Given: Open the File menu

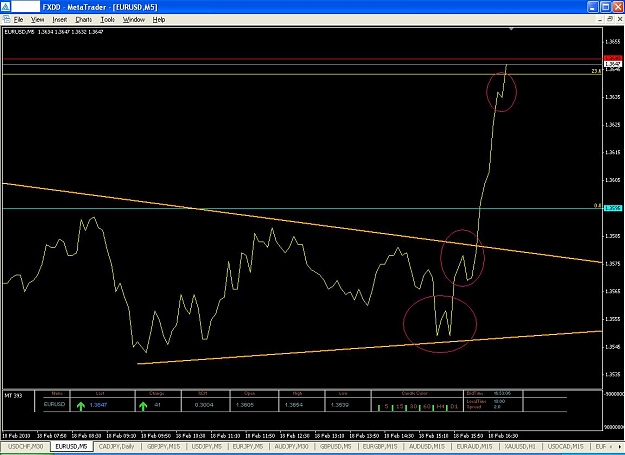Looking at the screenshot, I should point(18,20).
